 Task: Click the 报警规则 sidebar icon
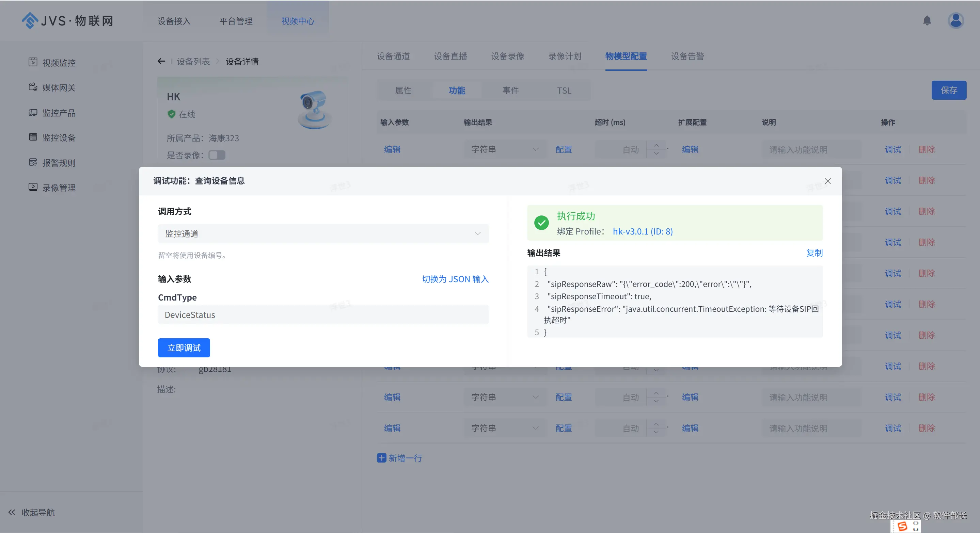33,162
